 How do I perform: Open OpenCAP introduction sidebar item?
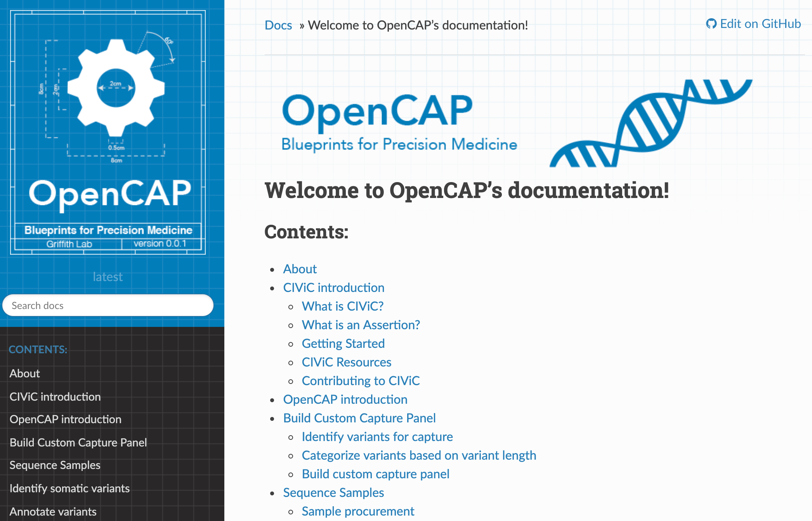[66, 419]
